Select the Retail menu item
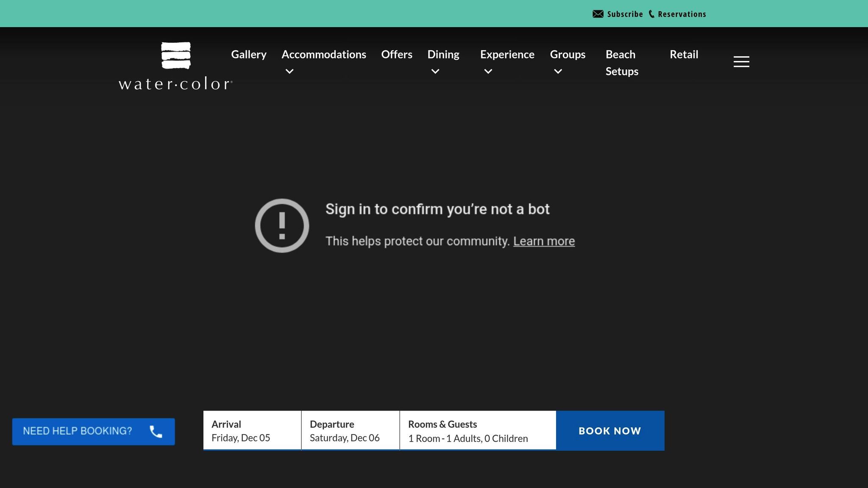Image resolution: width=868 pixels, height=488 pixels. pos(684,55)
